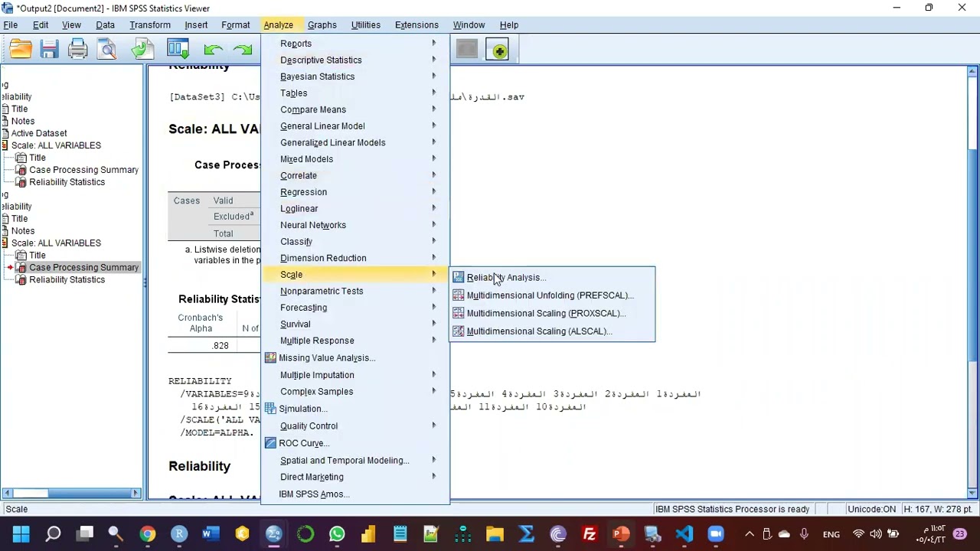Open the File menu

[x=11, y=24]
